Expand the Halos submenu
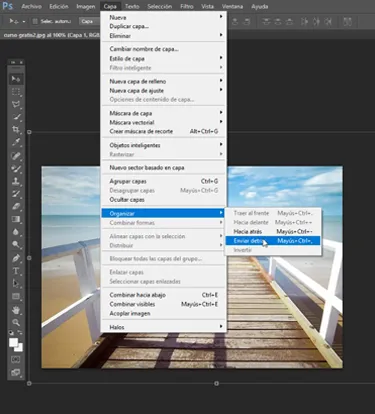The height and width of the screenshot is (414, 375). (x=163, y=327)
